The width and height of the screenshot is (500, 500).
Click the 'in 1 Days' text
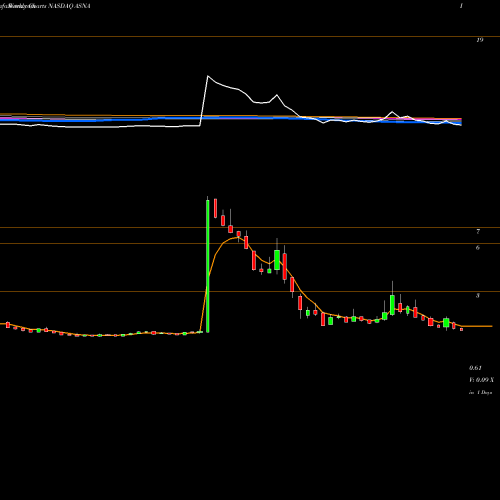point(480,393)
